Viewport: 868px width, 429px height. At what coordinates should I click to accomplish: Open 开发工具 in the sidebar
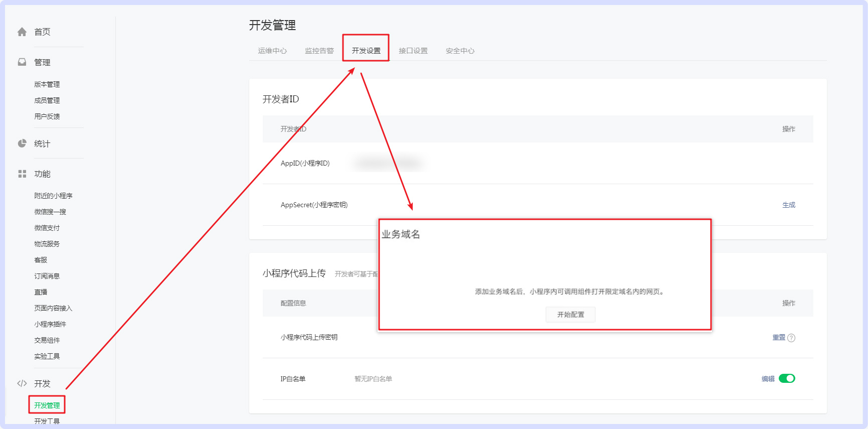tap(47, 421)
